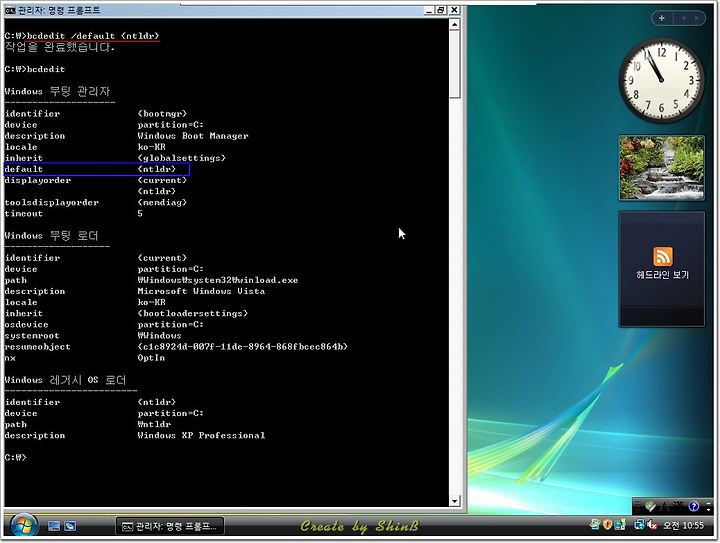Open the Windows Start orb

point(24,526)
